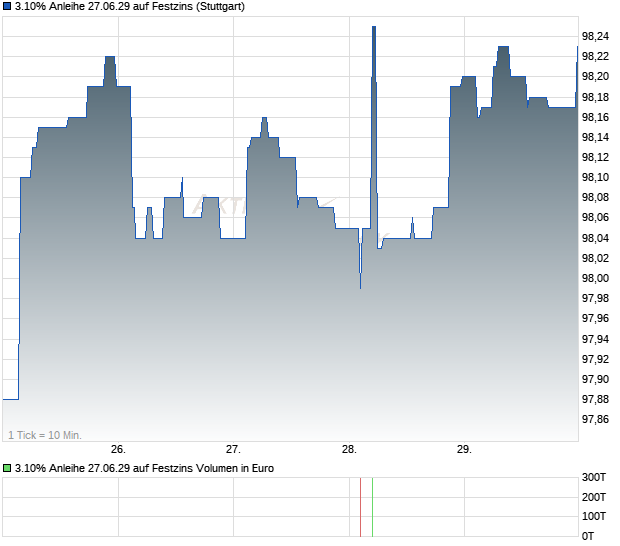Click the 300T volume axis label
Viewport: 620px width, 546px height.
click(594, 477)
